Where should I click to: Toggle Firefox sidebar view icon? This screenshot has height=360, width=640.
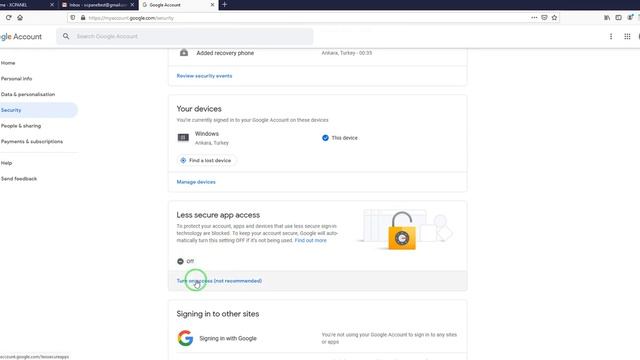618,18
